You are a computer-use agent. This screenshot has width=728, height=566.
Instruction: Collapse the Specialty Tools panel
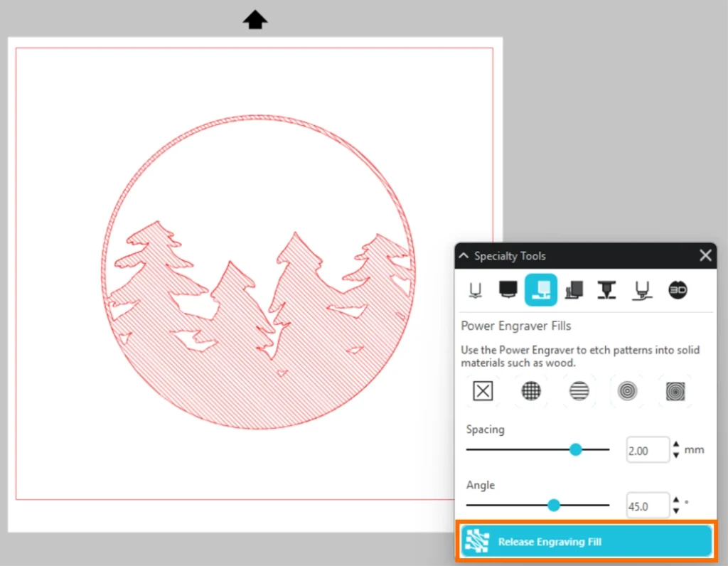tap(464, 256)
